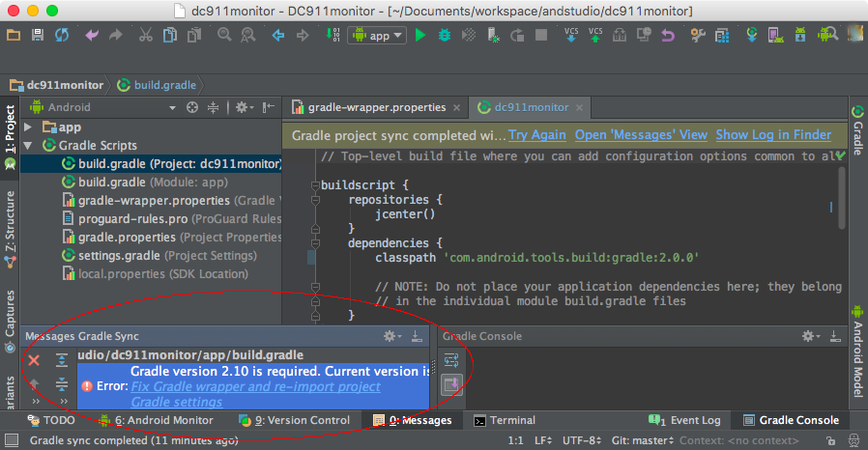The image size is (868, 450).
Task: Toggle scroll to end in Gradle Console
Action: pos(451,384)
